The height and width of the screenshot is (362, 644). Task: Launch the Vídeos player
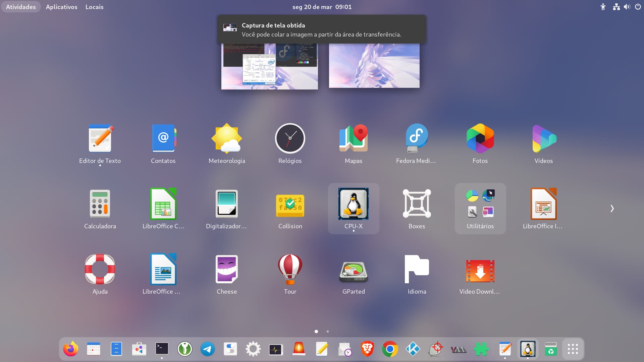[544, 143]
